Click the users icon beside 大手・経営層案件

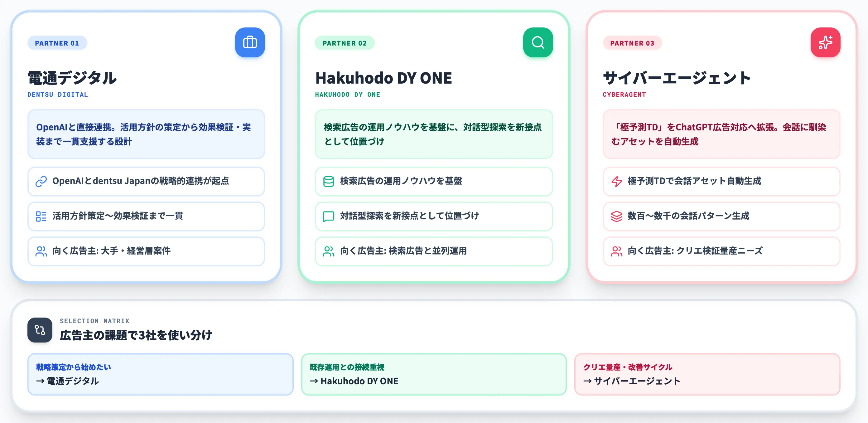(41, 251)
